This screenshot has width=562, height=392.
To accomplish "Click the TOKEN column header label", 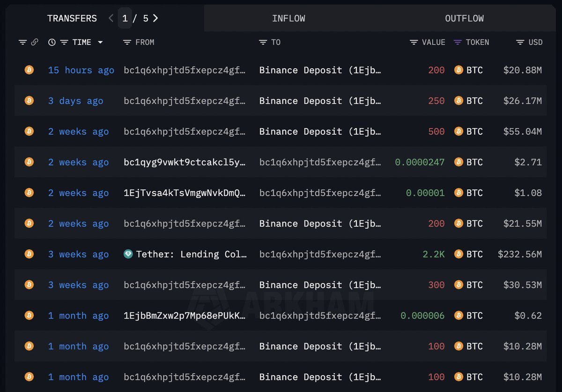I will click(477, 42).
